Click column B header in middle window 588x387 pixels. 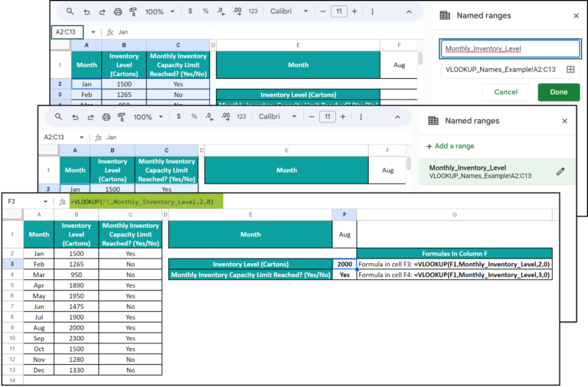tap(113, 150)
